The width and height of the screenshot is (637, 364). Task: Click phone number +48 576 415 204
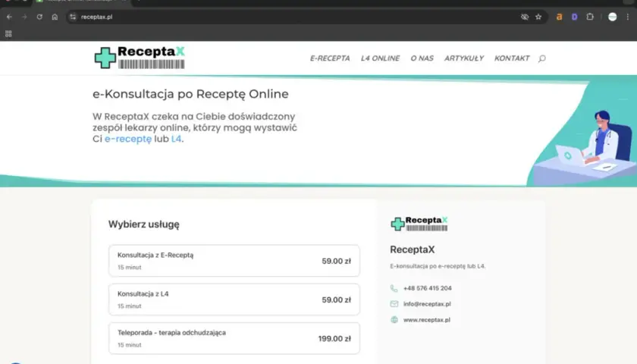(428, 288)
